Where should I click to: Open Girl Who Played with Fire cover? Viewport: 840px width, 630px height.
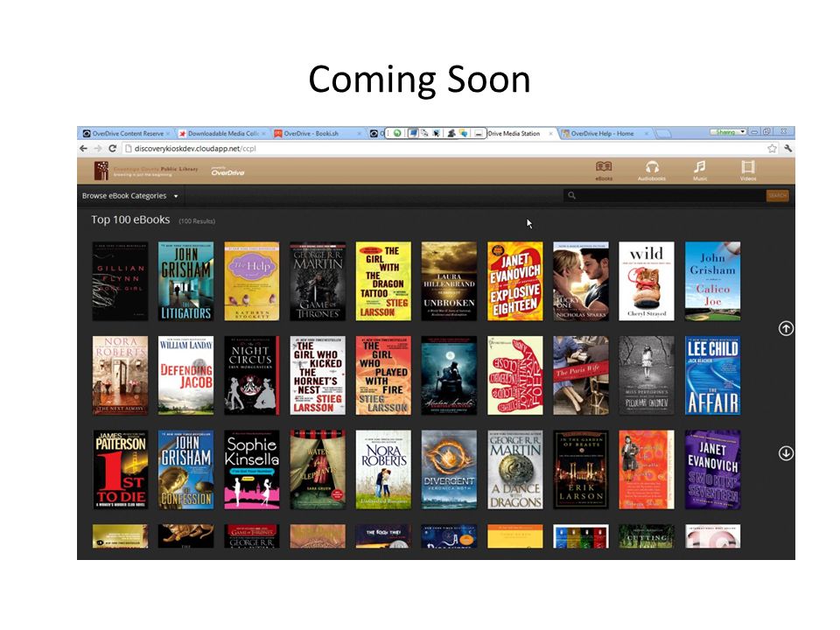click(x=383, y=375)
